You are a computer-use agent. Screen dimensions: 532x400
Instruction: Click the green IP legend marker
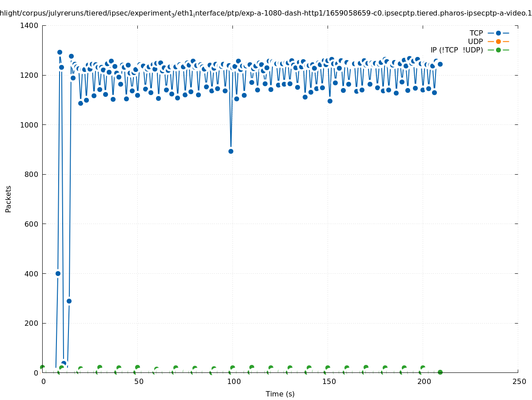(x=498, y=50)
